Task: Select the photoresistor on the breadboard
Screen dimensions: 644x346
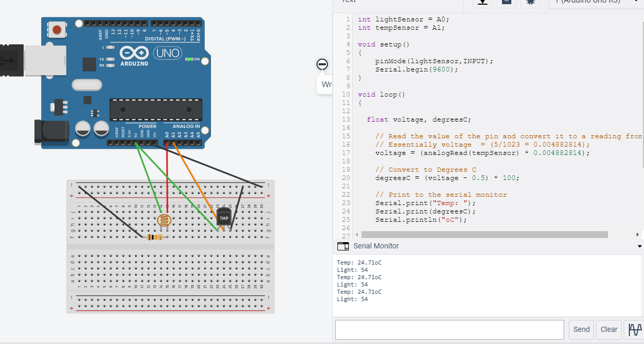Action: [163, 220]
